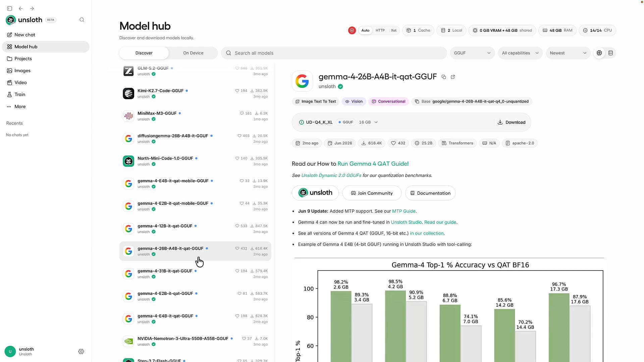Click the info icon beside UD-Q4_K_XL

point(301,122)
